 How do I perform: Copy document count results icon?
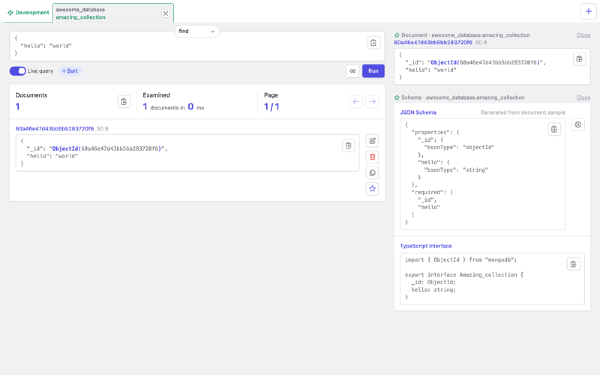click(124, 102)
